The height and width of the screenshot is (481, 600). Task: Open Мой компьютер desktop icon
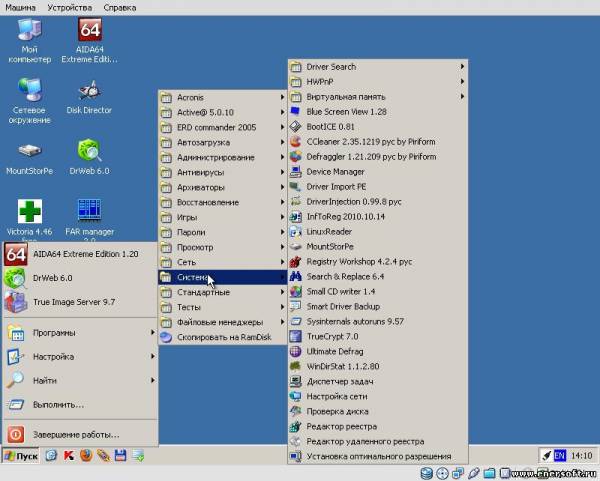(x=29, y=41)
